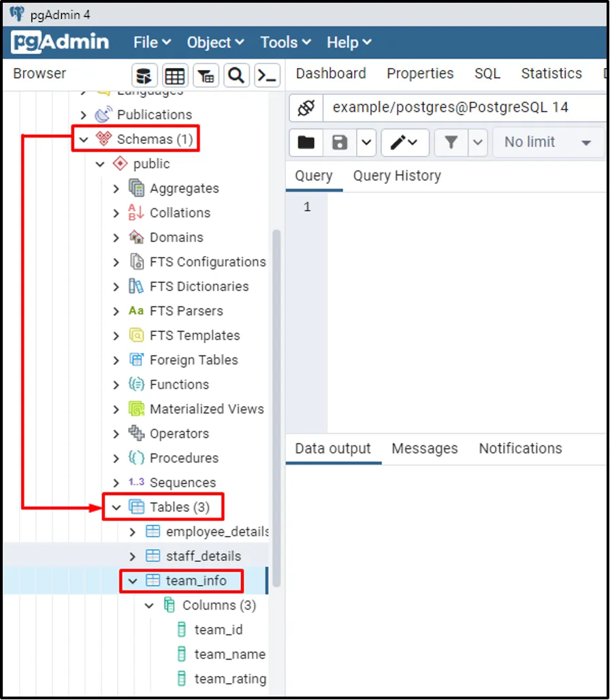Expand the Publications node

[x=84, y=114]
